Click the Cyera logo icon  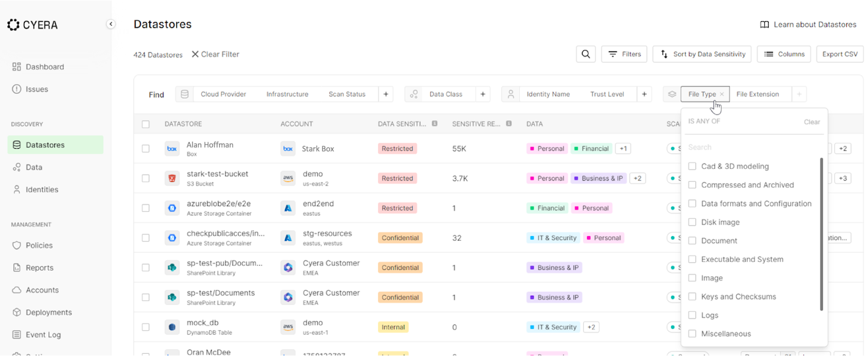coord(13,24)
